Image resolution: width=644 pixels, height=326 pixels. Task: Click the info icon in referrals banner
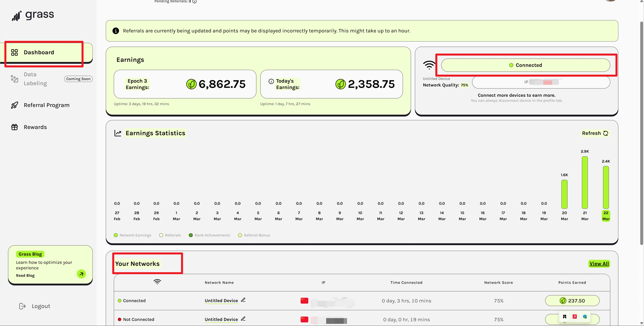116,31
